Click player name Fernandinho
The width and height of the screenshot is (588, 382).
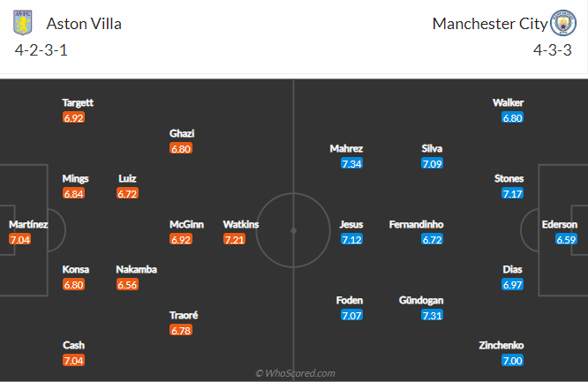pyautogui.click(x=416, y=224)
